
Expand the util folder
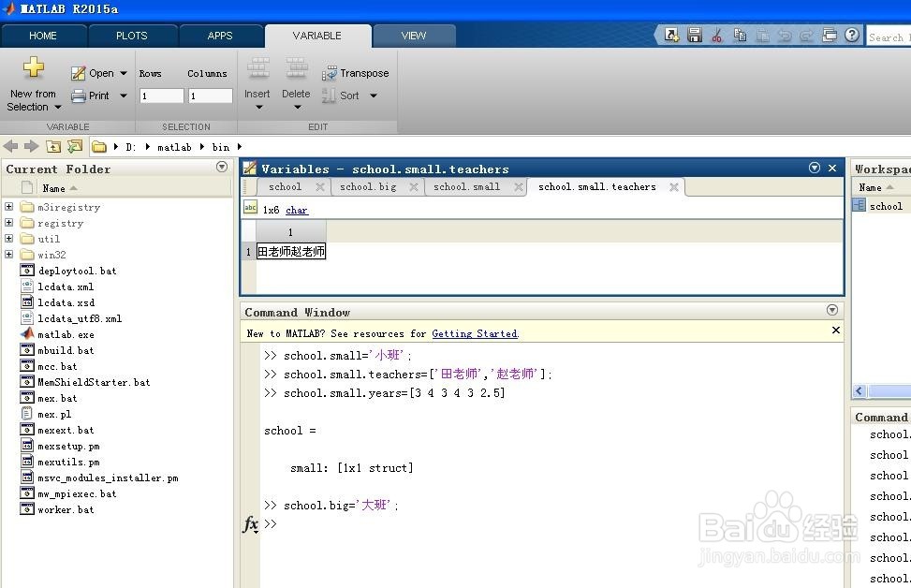tap(8, 238)
